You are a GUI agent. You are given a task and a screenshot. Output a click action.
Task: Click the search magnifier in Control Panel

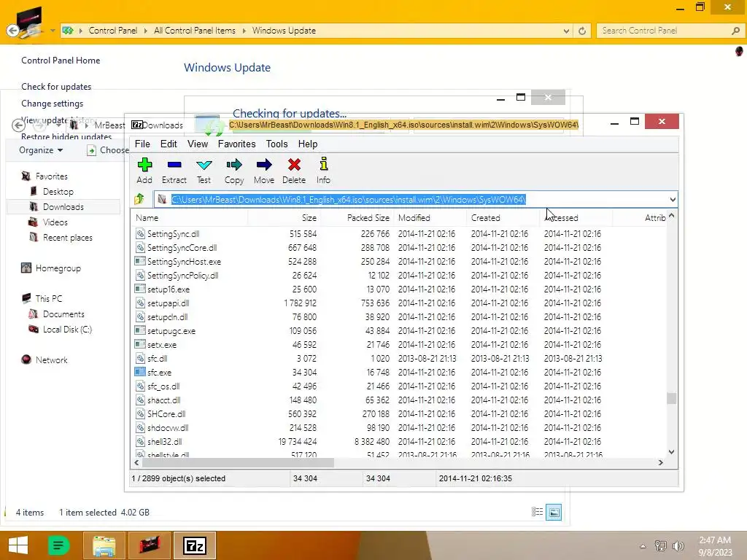click(x=735, y=31)
